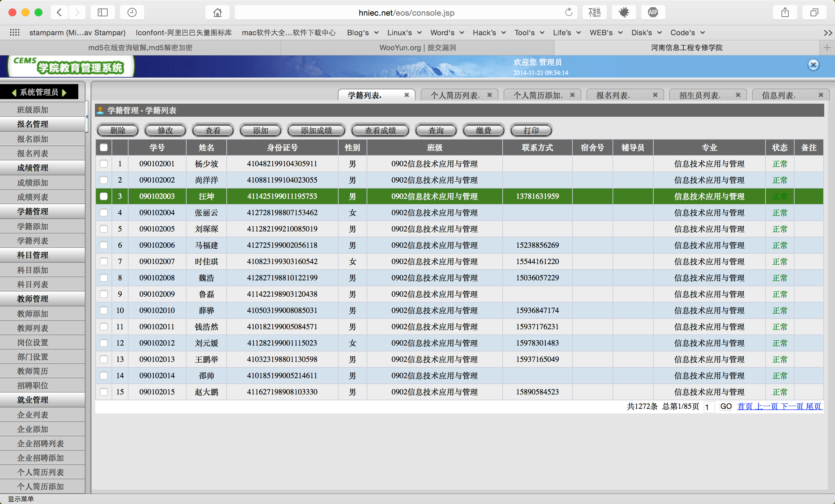Click the 删除 button
This screenshot has height=504, width=835.
point(118,130)
